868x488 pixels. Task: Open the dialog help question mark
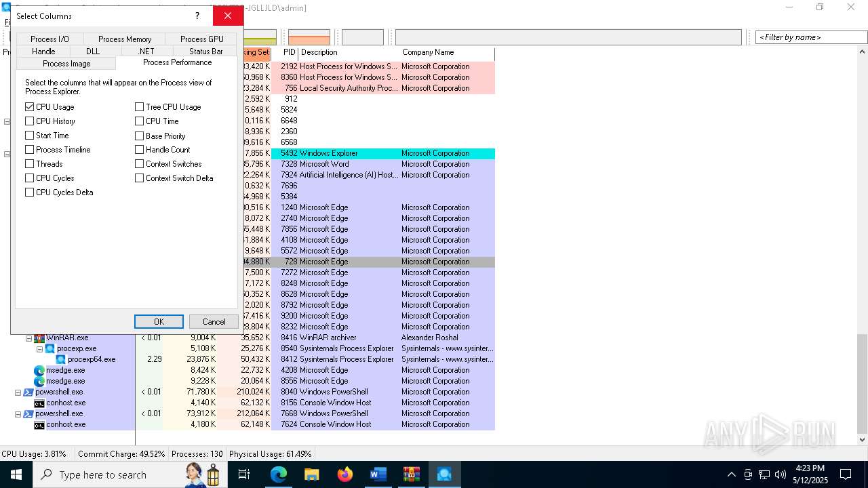[197, 16]
